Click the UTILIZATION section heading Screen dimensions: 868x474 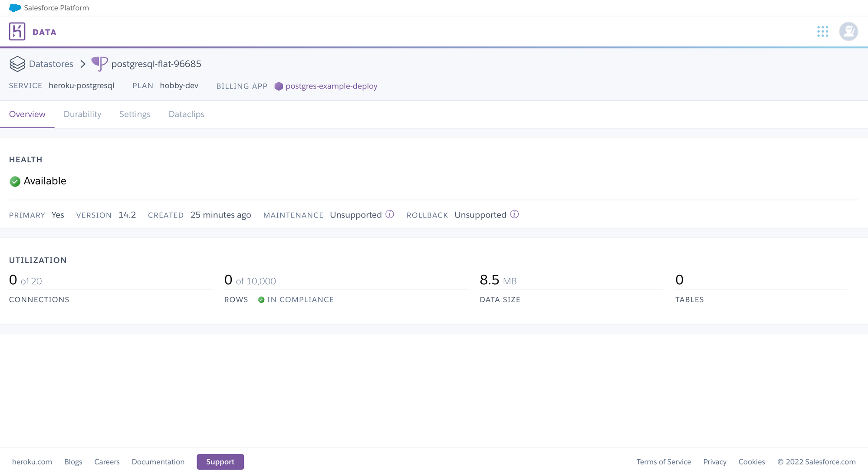(x=38, y=260)
